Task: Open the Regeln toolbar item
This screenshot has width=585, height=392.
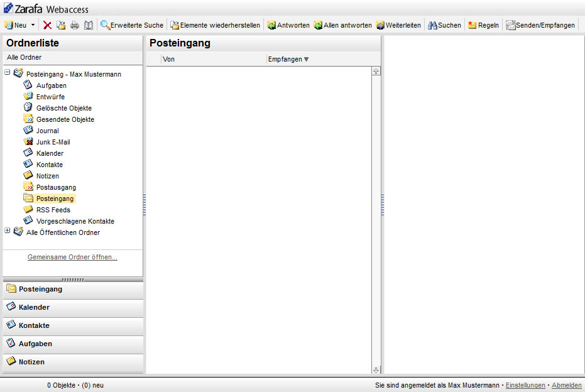Action: 483,25
